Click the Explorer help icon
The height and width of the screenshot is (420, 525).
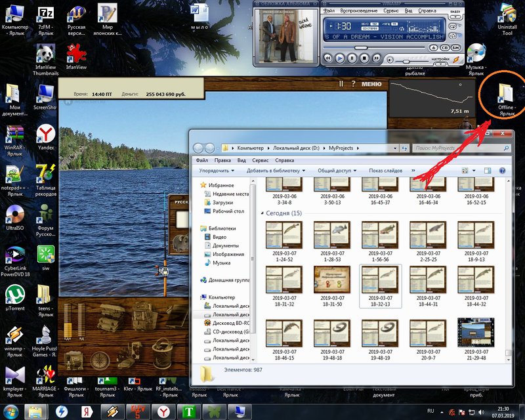tap(502, 171)
